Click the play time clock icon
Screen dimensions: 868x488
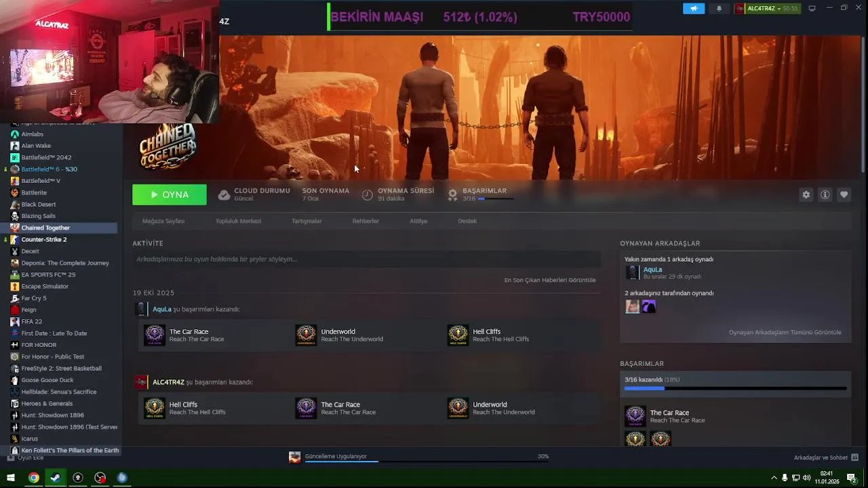coord(367,195)
